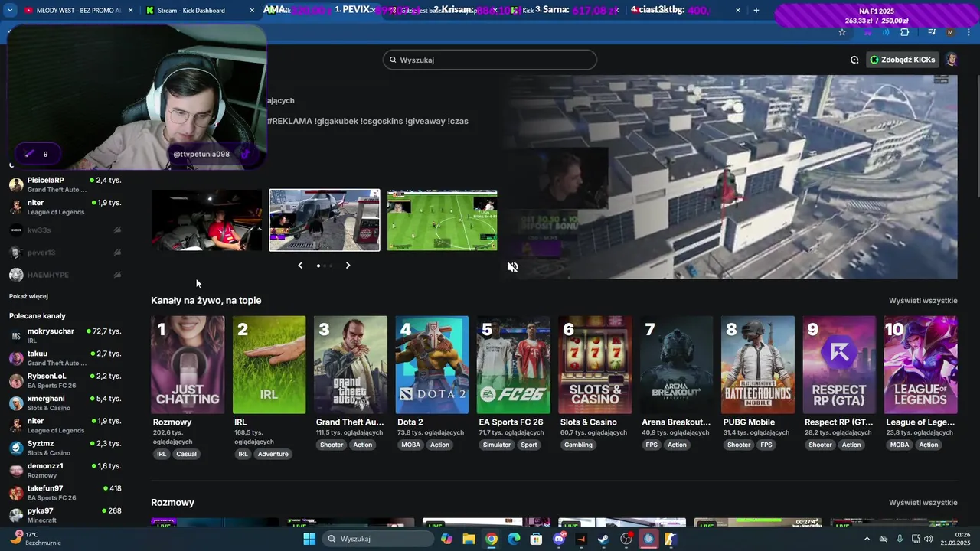Click the Sport tag under EA Sports FC 26
980x551 pixels.
point(529,445)
